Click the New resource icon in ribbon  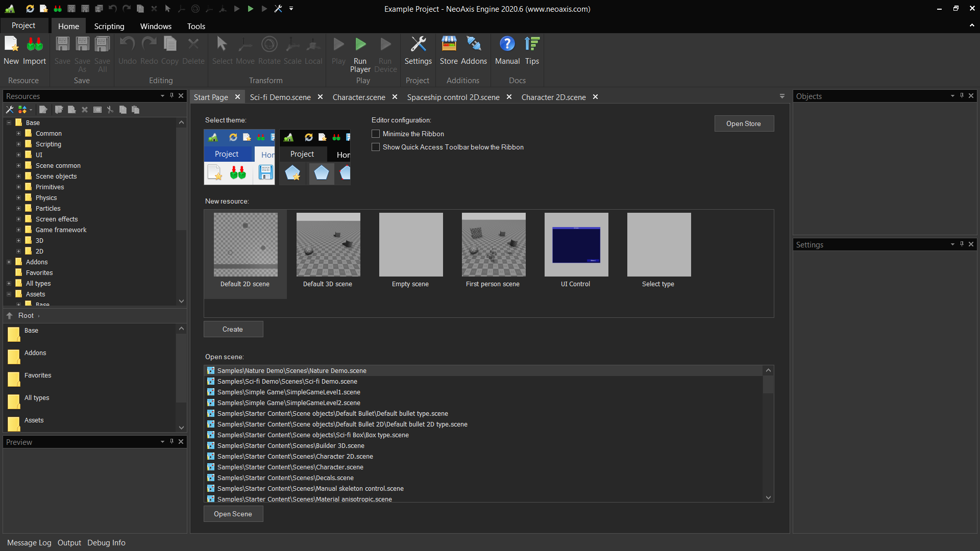click(x=11, y=45)
